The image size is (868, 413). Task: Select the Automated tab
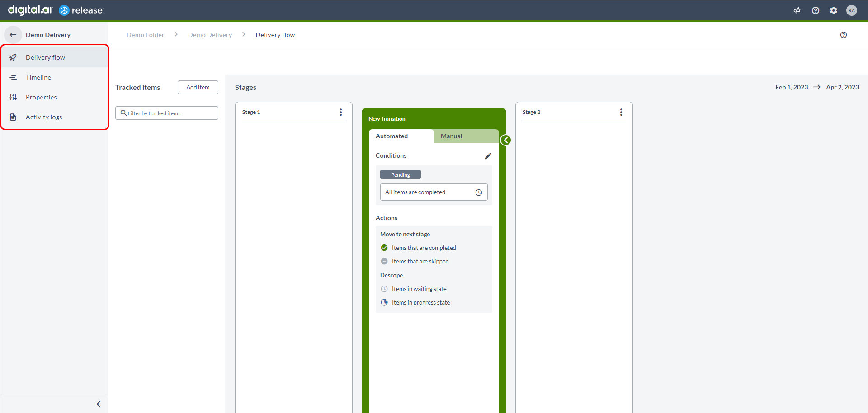click(401, 136)
